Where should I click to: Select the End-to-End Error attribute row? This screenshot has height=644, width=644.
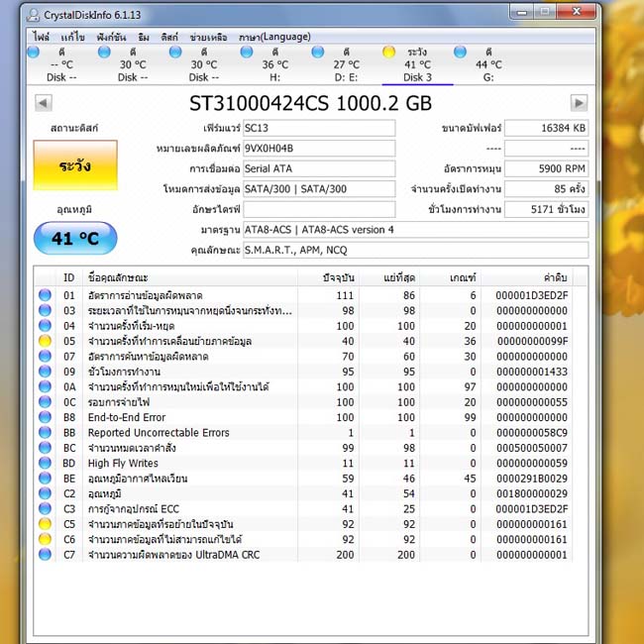click(x=304, y=417)
